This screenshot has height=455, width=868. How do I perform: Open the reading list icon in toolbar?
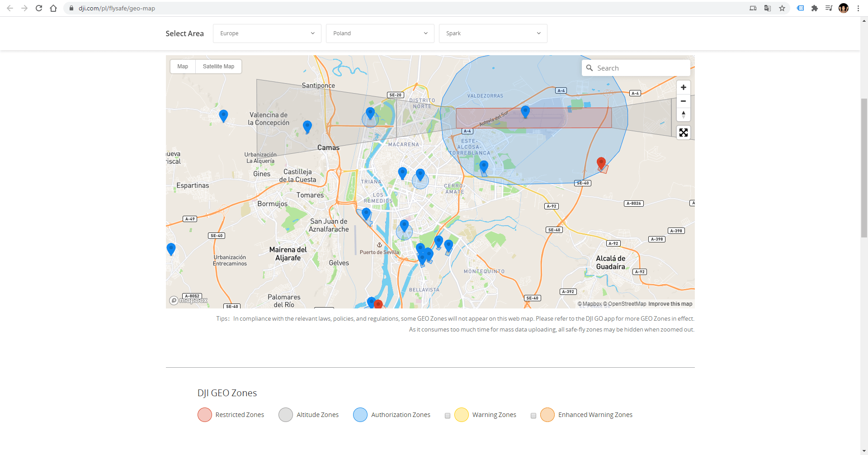click(829, 8)
